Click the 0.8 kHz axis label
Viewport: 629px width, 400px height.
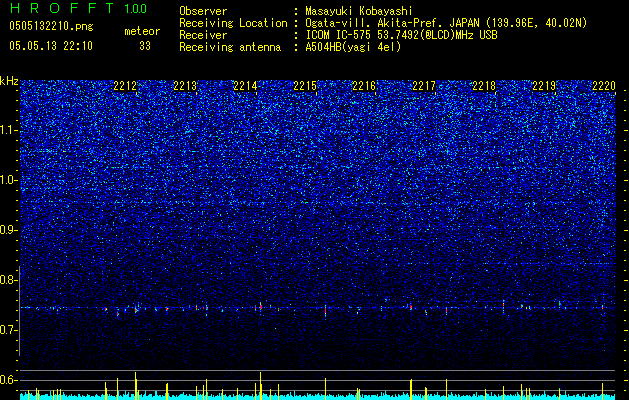click(x=9, y=280)
